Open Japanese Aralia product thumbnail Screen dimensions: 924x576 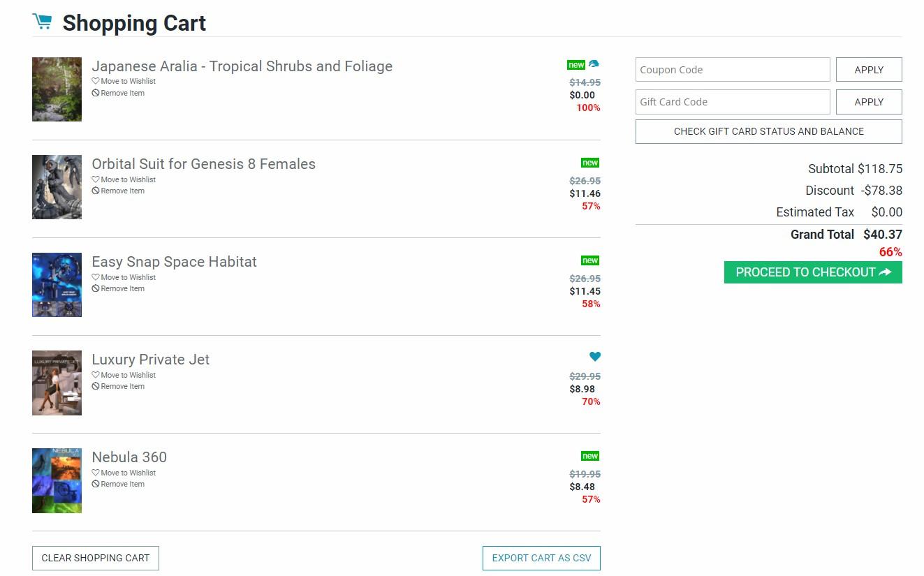pos(57,89)
